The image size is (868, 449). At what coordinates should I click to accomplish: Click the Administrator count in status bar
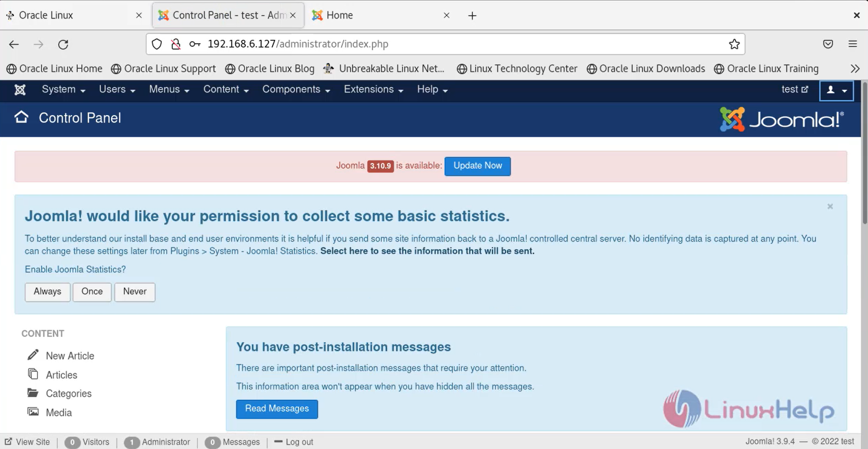pos(157,442)
